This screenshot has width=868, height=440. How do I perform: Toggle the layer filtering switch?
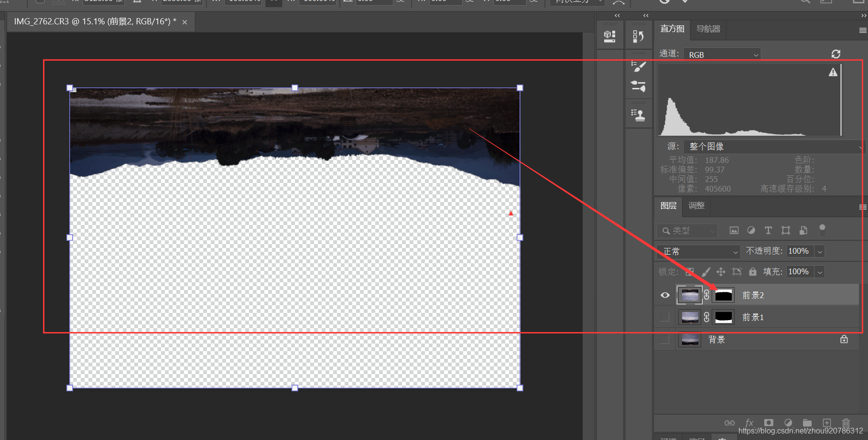pyautogui.click(x=822, y=229)
